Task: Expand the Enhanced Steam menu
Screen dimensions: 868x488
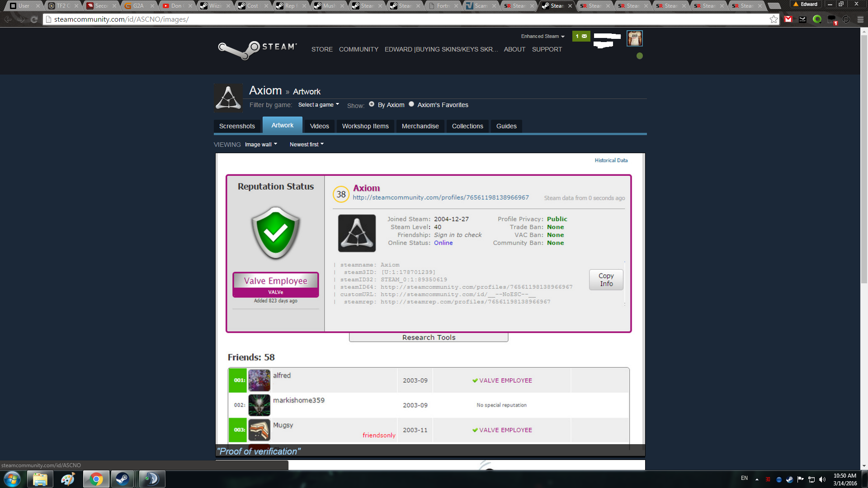Action: point(542,36)
